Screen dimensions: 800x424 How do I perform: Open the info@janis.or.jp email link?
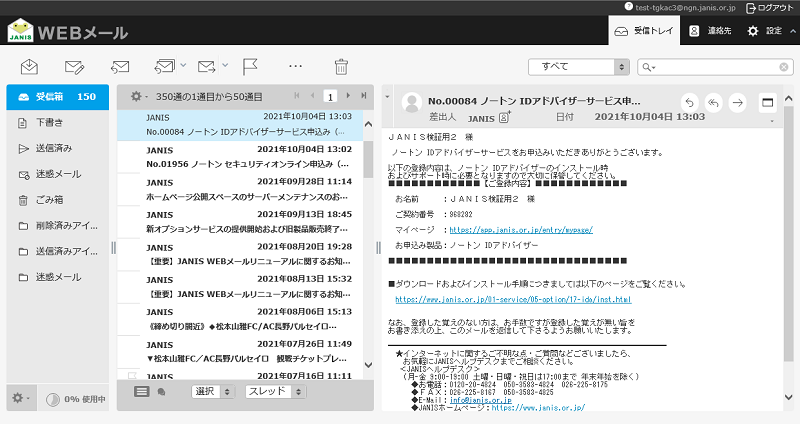click(x=481, y=400)
